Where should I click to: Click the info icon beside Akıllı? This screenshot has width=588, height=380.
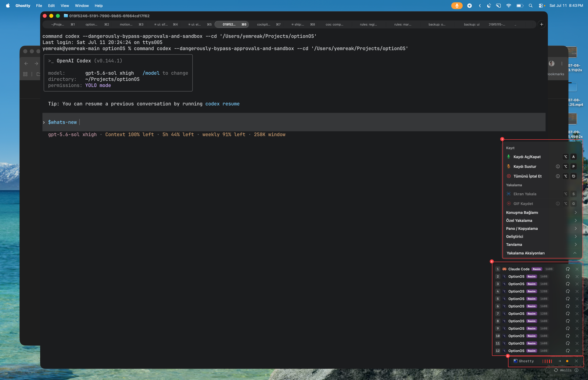pyautogui.click(x=577, y=370)
